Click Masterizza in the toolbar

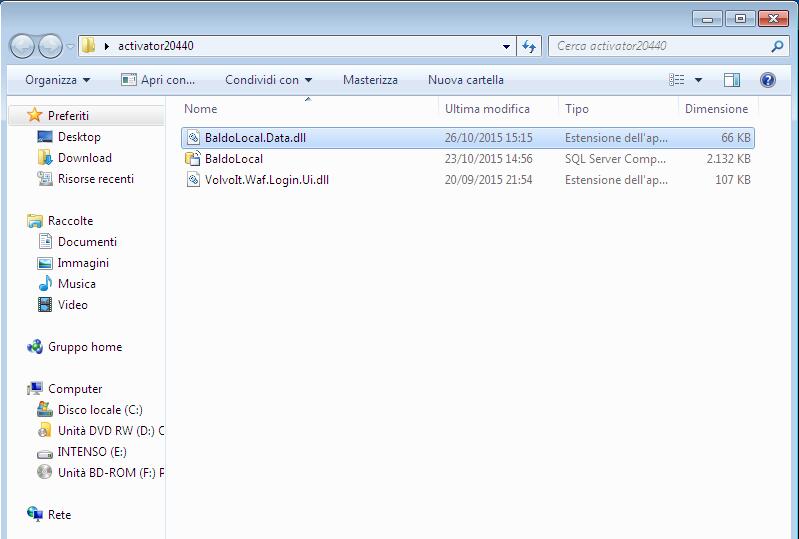[x=370, y=80]
